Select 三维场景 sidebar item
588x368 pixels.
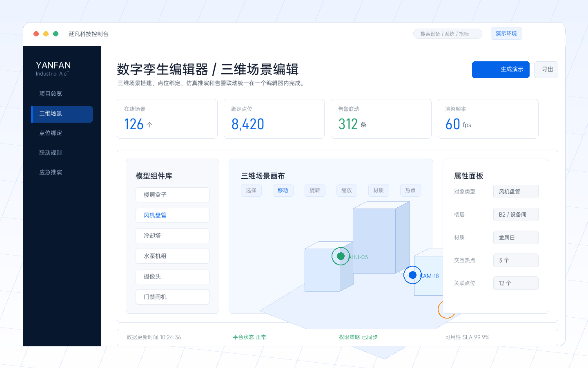[62, 114]
